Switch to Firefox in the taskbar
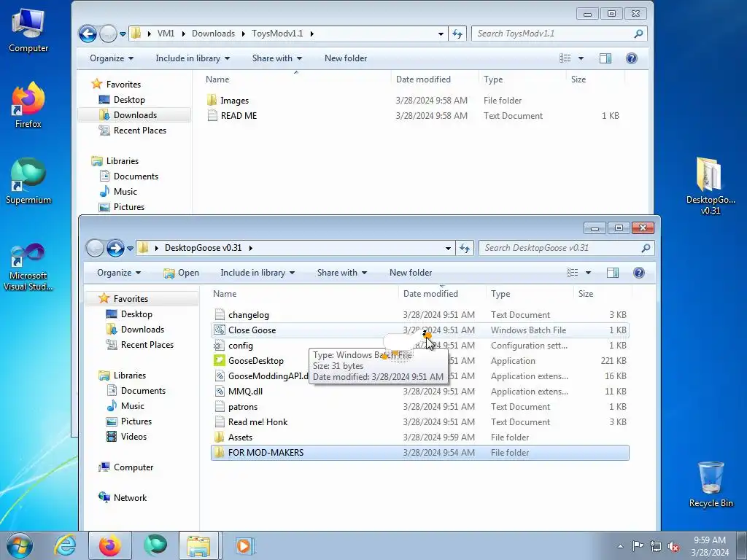Image resolution: width=747 pixels, height=560 pixels. coord(109,545)
